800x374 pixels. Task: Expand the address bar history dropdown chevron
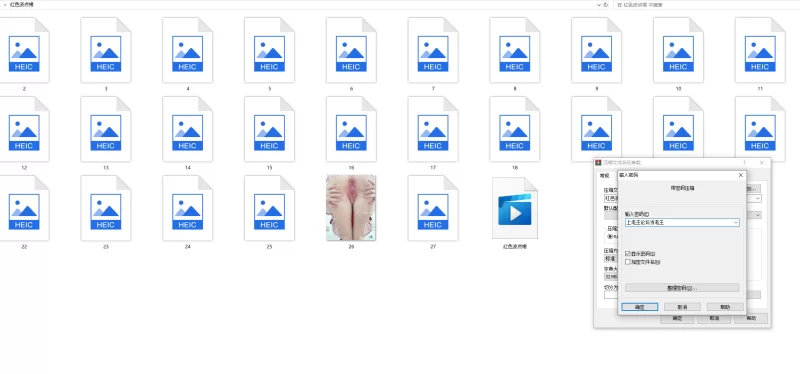pos(599,5)
